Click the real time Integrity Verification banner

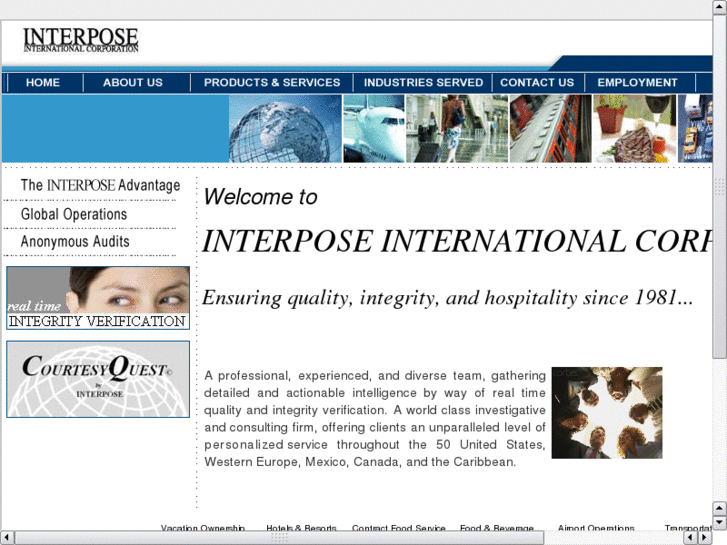pyautogui.click(x=98, y=298)
